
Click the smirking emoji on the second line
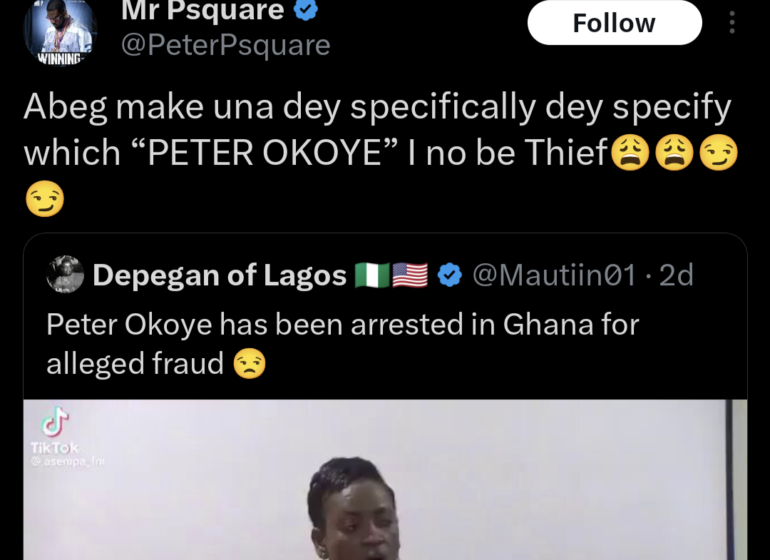click(x=43, y=200)
